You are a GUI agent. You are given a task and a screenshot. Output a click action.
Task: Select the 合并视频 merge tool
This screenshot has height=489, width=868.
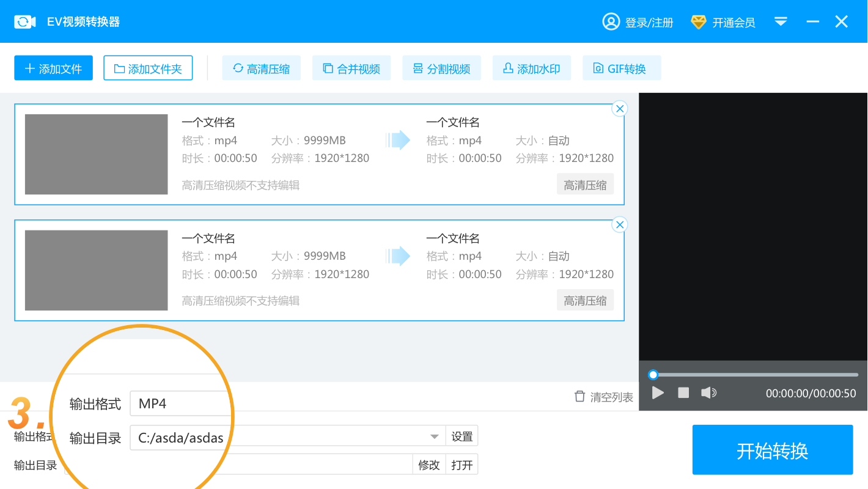(x=351, y=68)
